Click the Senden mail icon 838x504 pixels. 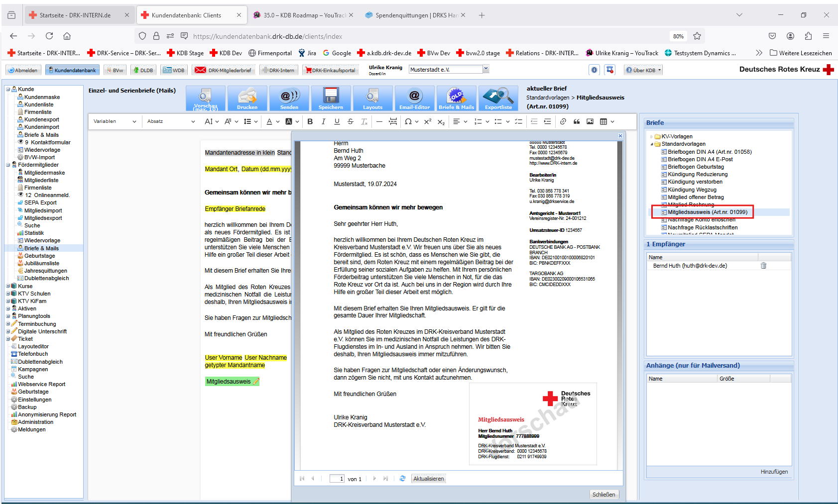(x=289, y=98)
